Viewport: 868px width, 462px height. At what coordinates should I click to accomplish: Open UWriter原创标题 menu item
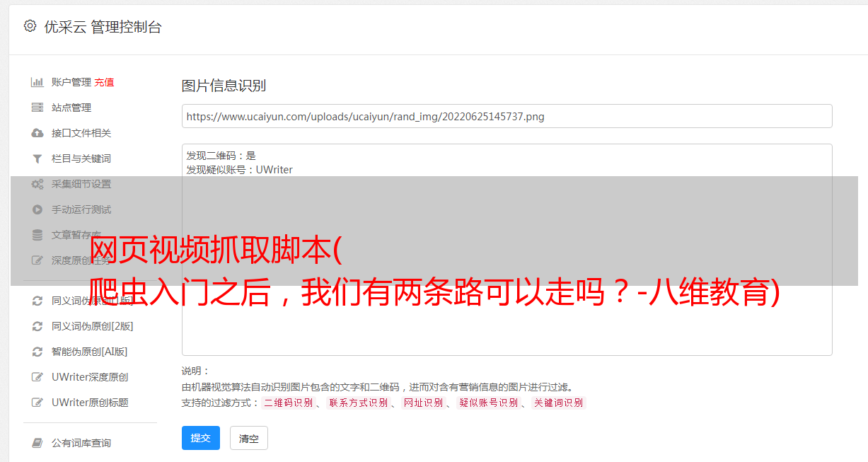click(x=90, y=403)
